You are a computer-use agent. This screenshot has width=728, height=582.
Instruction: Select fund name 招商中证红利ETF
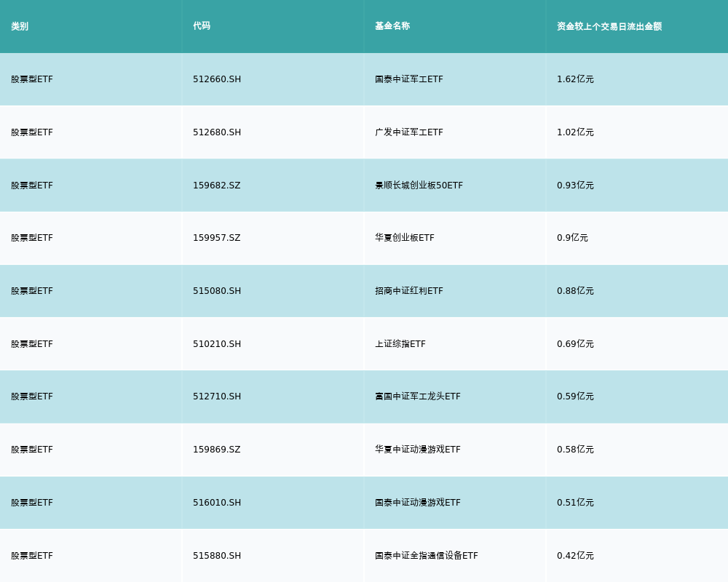point(409,291)
